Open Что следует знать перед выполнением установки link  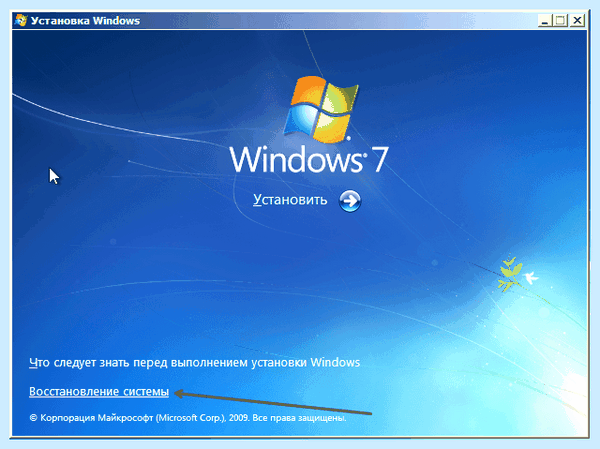[x=194, y=362]
